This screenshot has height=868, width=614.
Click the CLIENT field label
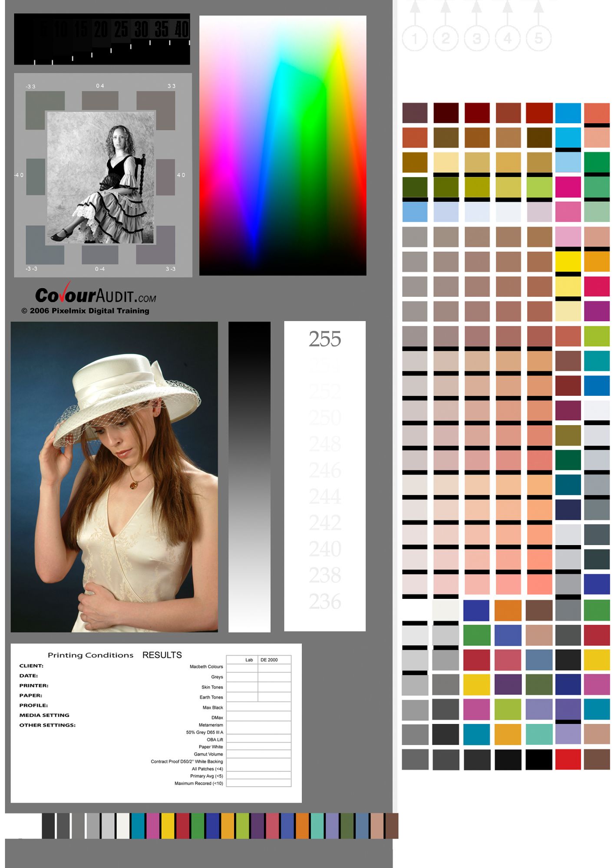[31, 666]
